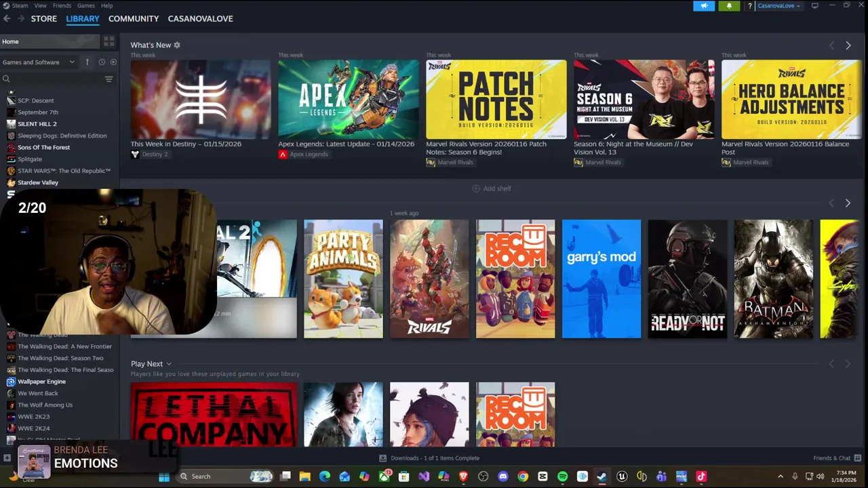Select Home in library sidebar
The image size is (868, 488).
coord(50,41)
